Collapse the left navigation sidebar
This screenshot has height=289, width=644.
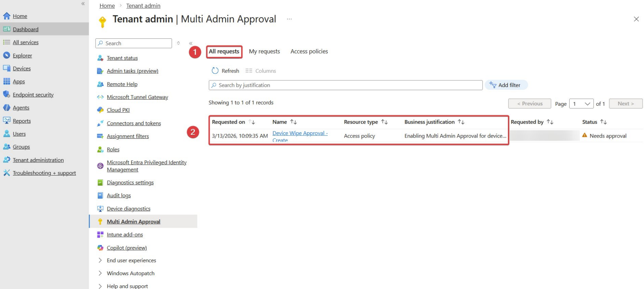83,4
